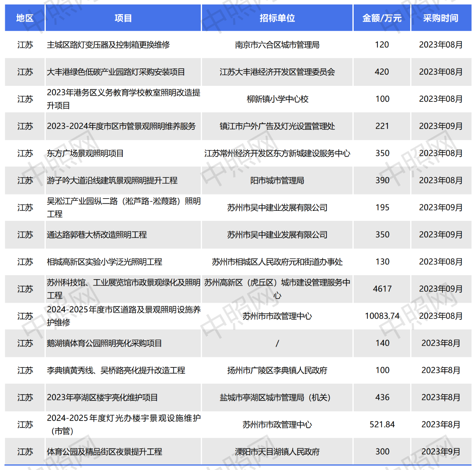Click the 项目 column header
Screen dimensions: 476x470
123,18
